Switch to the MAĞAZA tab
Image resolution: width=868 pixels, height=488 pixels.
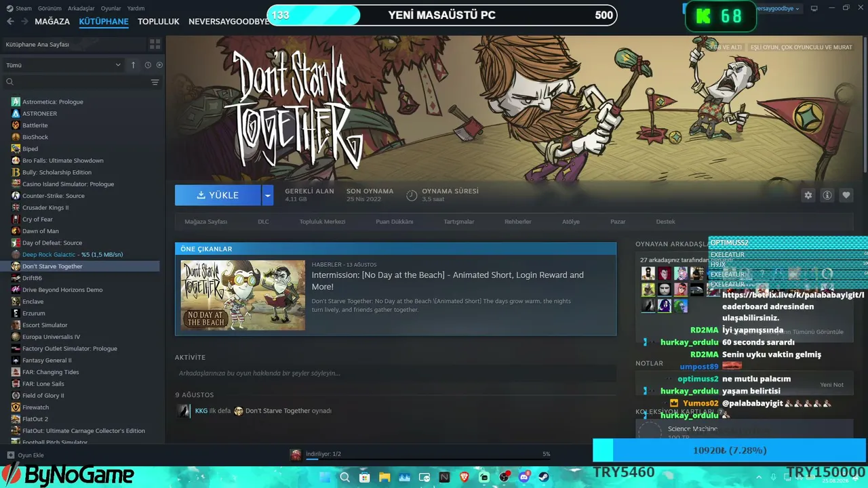(52, 21)
